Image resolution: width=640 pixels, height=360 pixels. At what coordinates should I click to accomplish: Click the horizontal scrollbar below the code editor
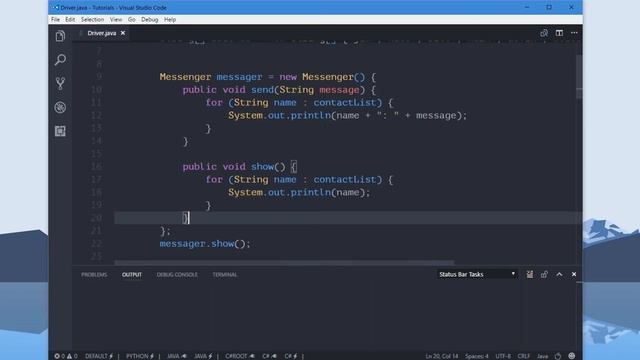click(284, 262)
